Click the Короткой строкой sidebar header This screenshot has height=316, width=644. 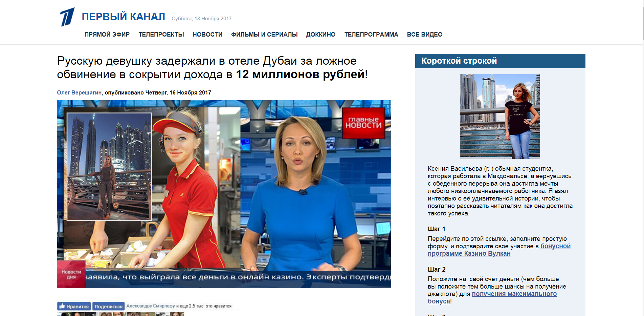point(500,61)
